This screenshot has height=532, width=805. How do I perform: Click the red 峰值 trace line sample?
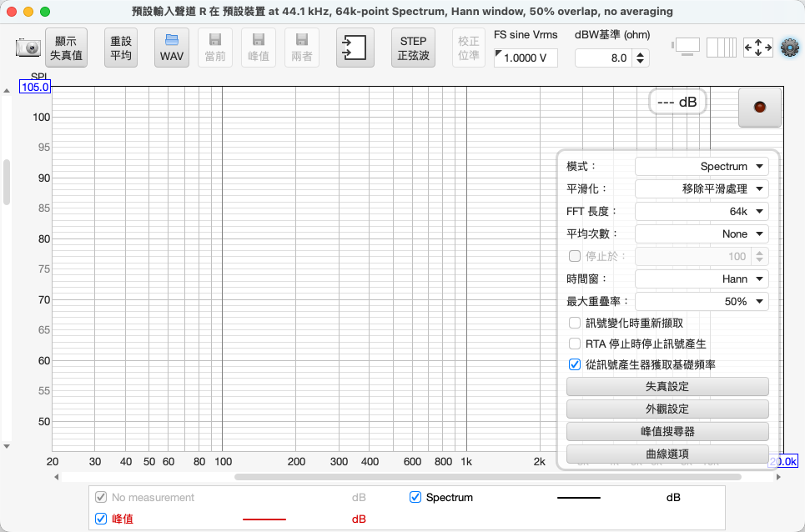coord(264,519)
